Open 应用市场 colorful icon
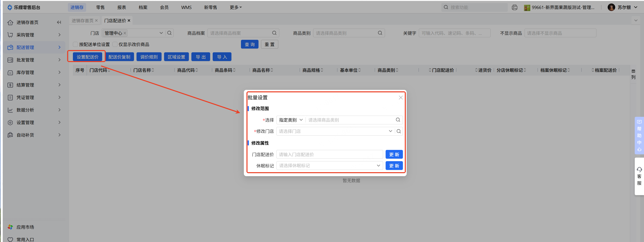 pyautogui.click(x=10, y=227)
